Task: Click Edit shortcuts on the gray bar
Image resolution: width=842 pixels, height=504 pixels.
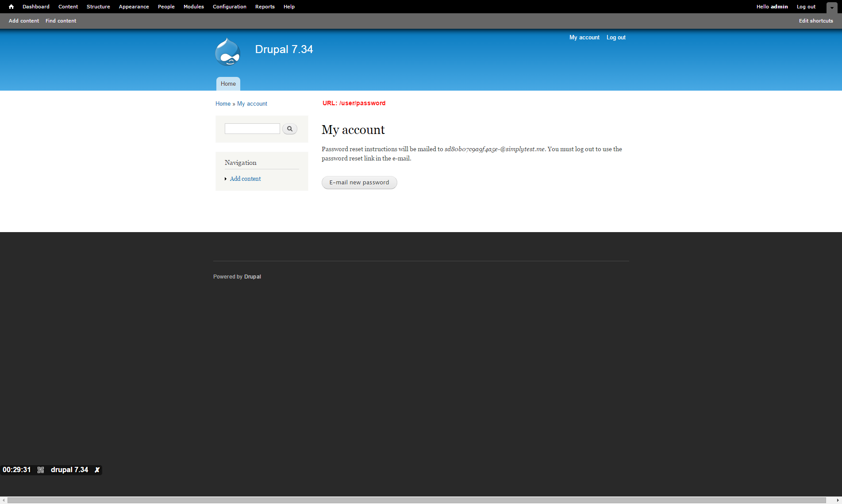Action: [x=815, y=20]
